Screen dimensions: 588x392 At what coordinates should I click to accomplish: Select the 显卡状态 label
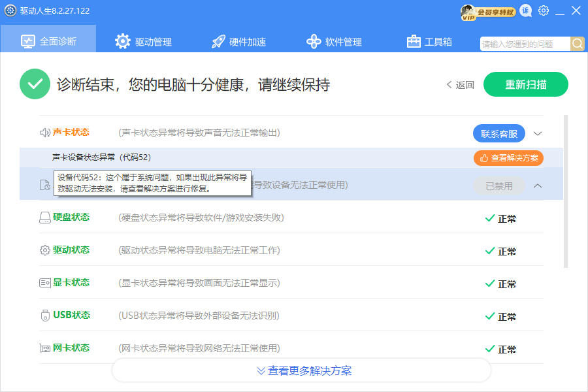71,282
